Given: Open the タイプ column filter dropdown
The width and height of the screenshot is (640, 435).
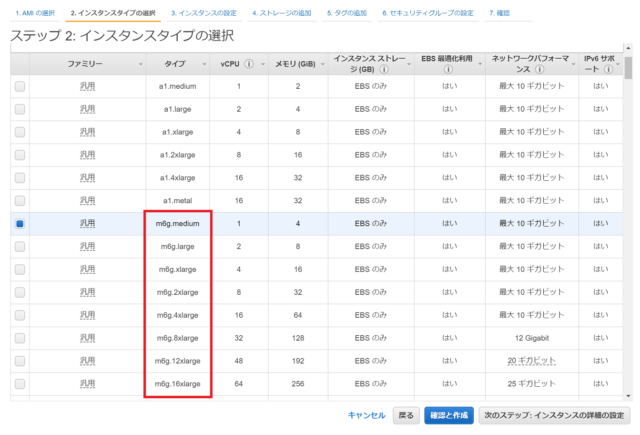Looking at the screenshot, I should pos(206,63).
